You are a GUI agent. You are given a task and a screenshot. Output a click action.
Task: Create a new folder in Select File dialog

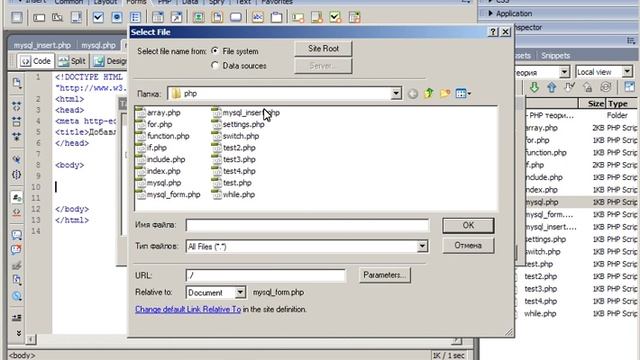(445, 93)
